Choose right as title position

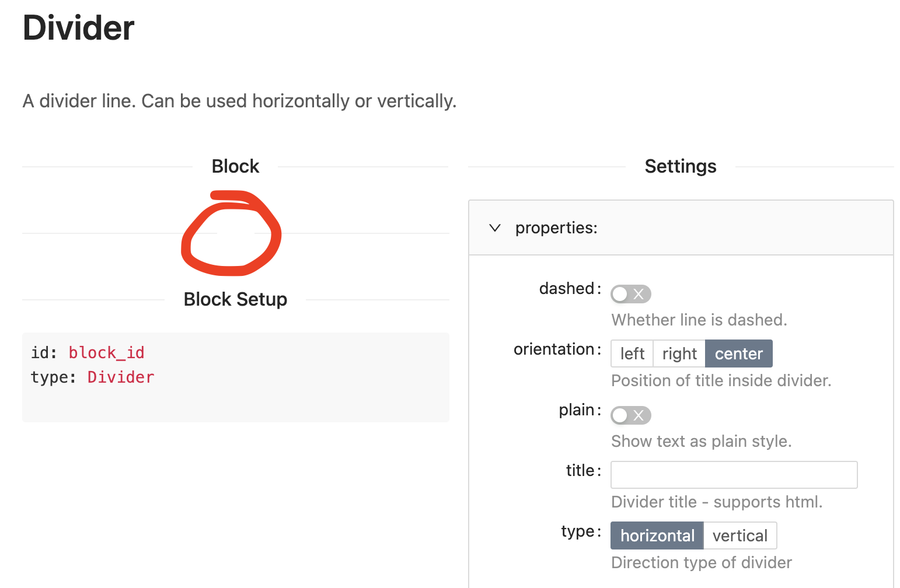point(679,353)
